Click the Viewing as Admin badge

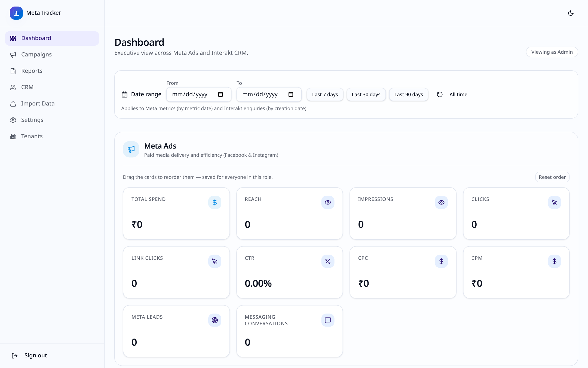[x=552, y=52]
